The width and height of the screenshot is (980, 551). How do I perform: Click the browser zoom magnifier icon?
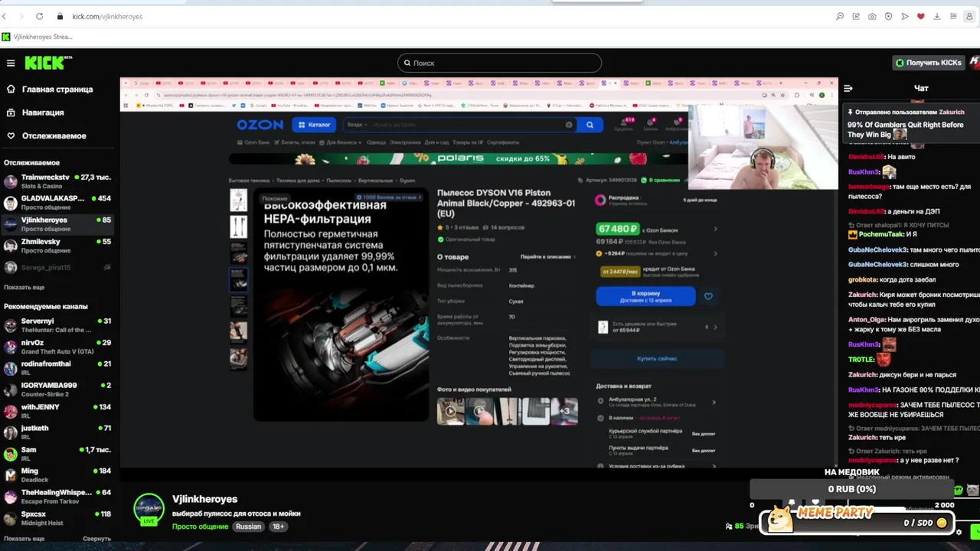(x=840, y=16)
